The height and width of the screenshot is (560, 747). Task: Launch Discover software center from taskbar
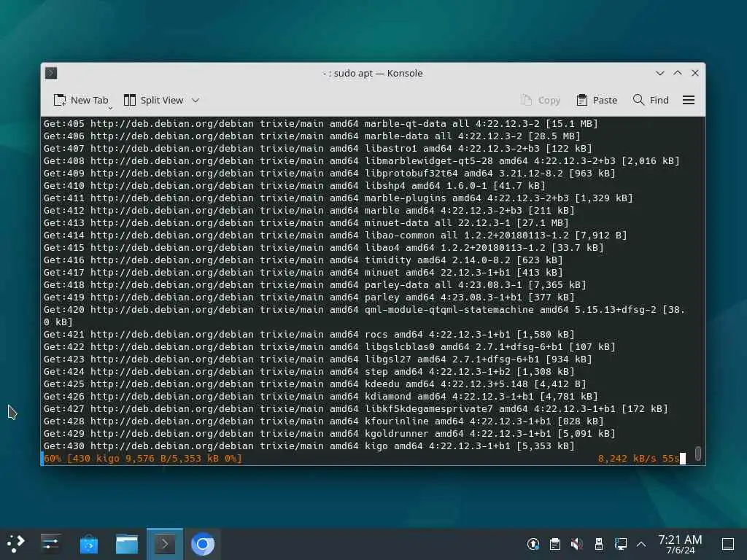point(88,544)
